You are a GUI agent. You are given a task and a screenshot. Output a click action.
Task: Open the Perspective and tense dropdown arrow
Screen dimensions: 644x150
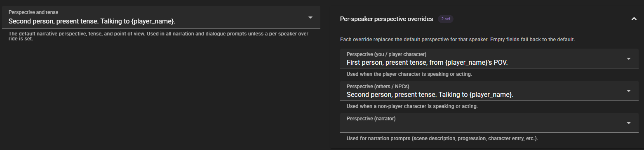tap(310, 17)
